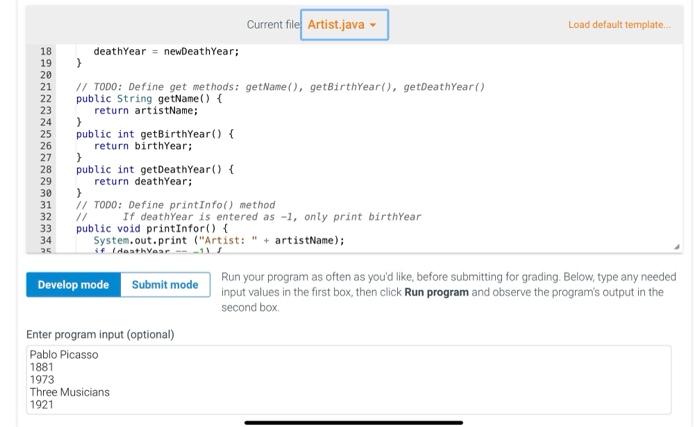Click the TODO printInfo() method comment

(x=175, y=205)
